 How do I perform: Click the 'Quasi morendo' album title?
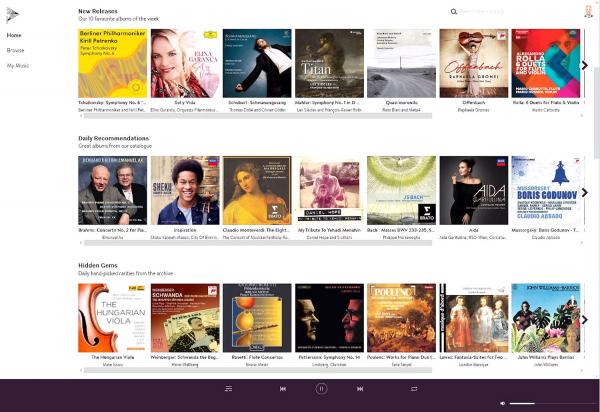coord(401,103)
